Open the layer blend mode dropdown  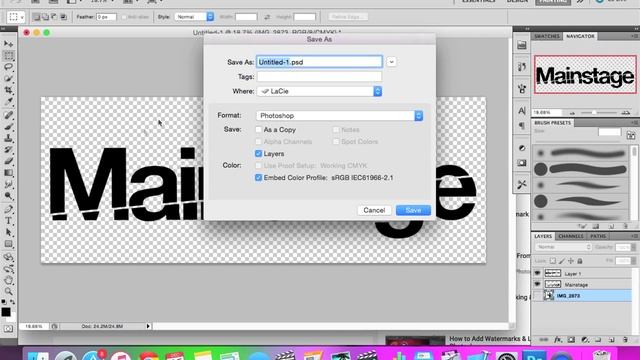pos(563,247)
